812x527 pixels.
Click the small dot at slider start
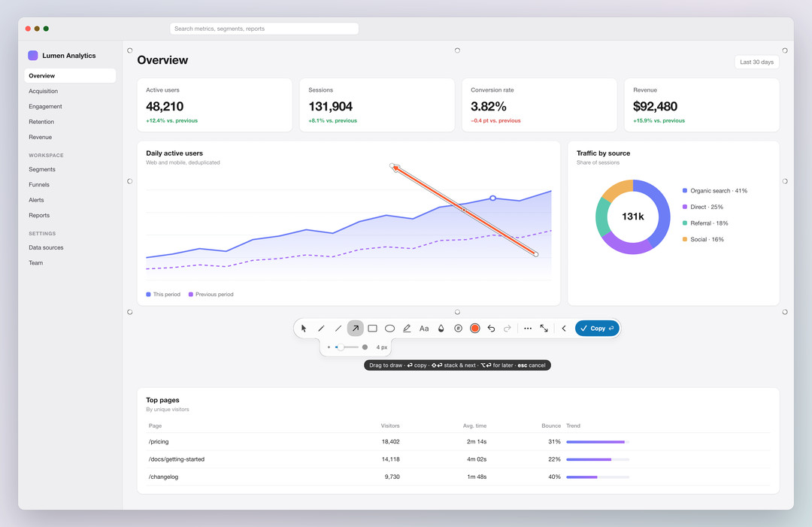(329, 347)
